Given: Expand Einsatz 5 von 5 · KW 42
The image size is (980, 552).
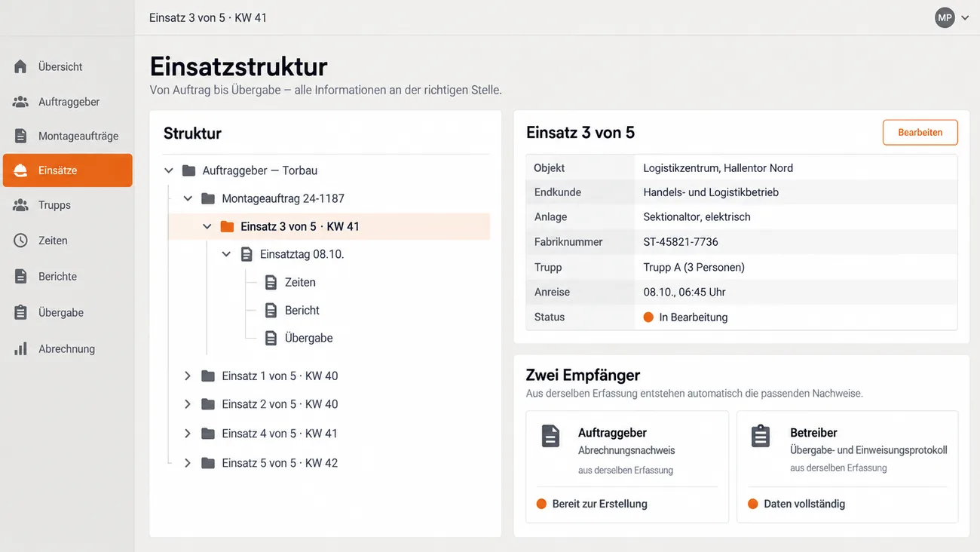Looking at the screenshot, I should pos(188,463).
